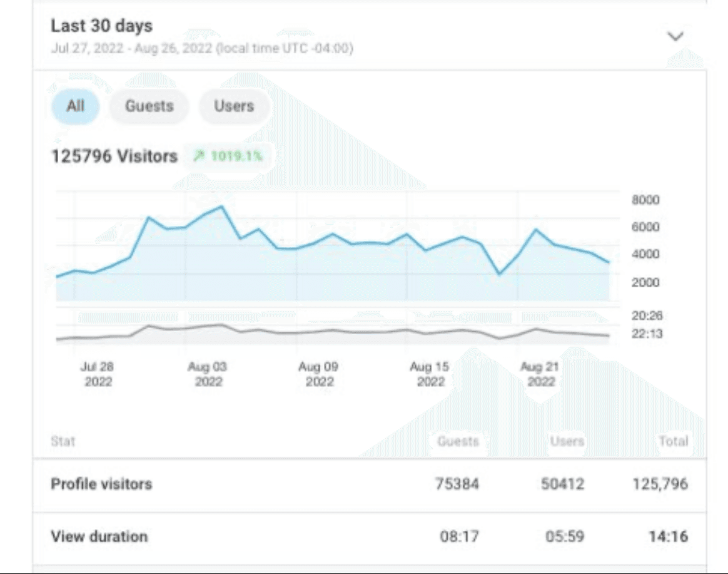728x574 pixels.
Task: Select the View duration row label
Action: pos(99,536)
